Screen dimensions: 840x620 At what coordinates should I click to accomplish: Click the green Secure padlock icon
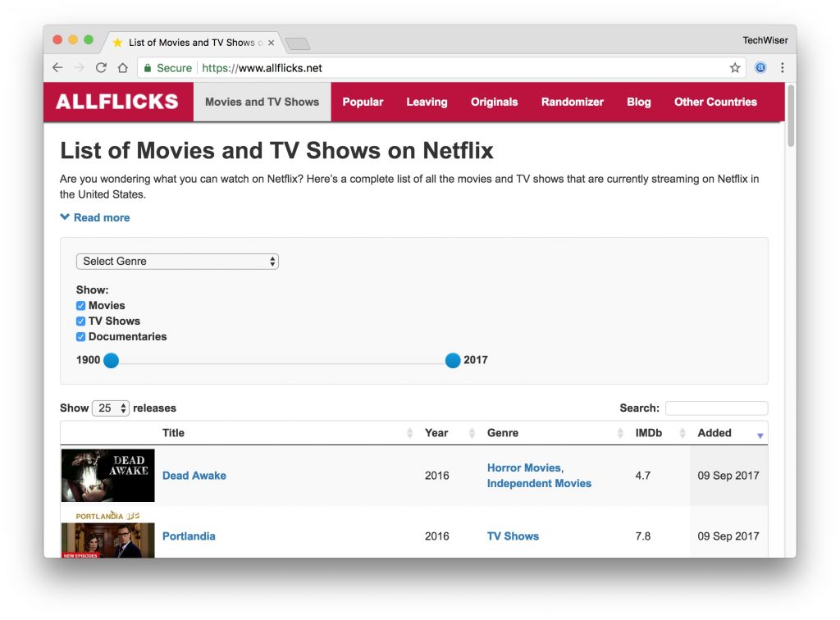[148, 68]
